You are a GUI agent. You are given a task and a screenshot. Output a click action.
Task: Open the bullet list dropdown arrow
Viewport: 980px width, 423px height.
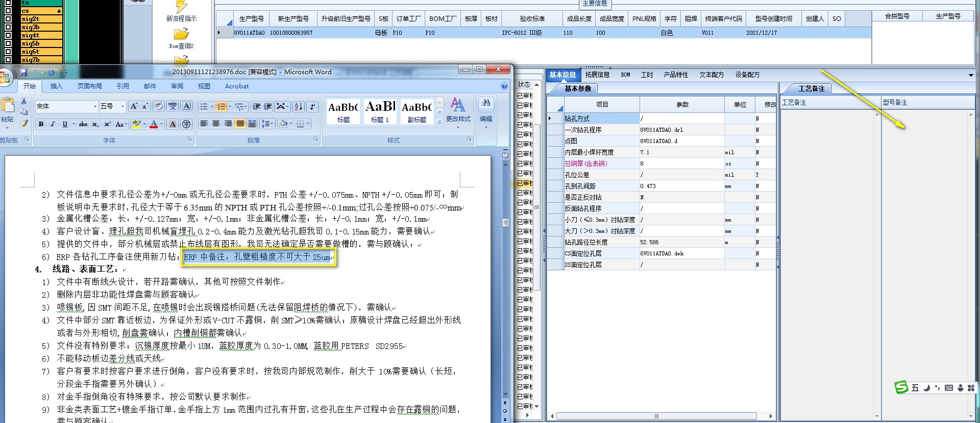pos(212,106)
